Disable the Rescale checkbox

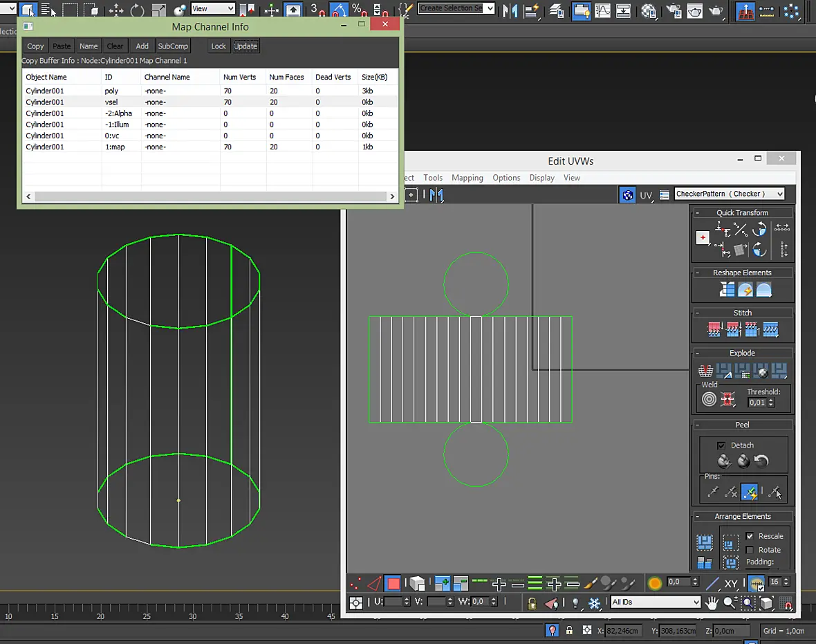750,536
